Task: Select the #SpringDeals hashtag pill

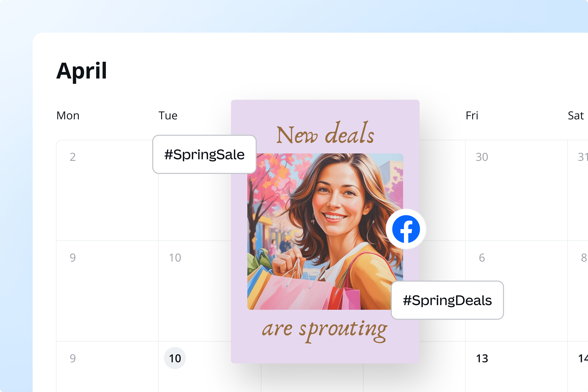Action: pyautogui.click(x=447, y=300)
